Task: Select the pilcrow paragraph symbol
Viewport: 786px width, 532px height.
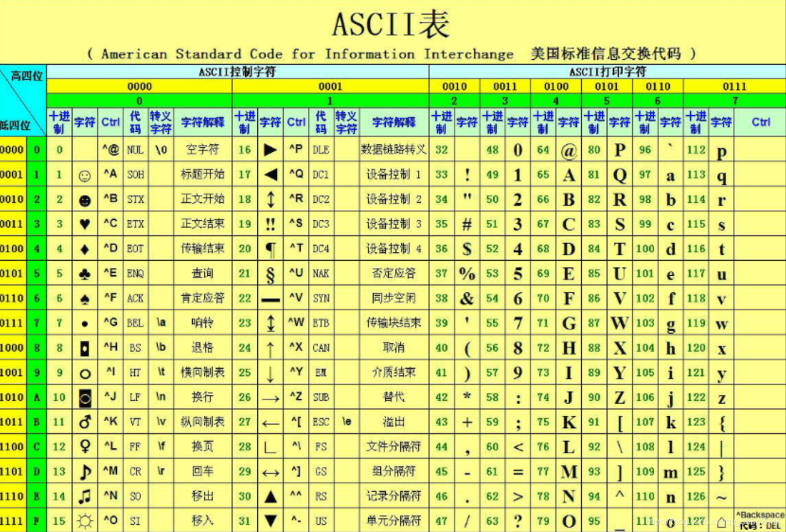Action: point(271,250)
